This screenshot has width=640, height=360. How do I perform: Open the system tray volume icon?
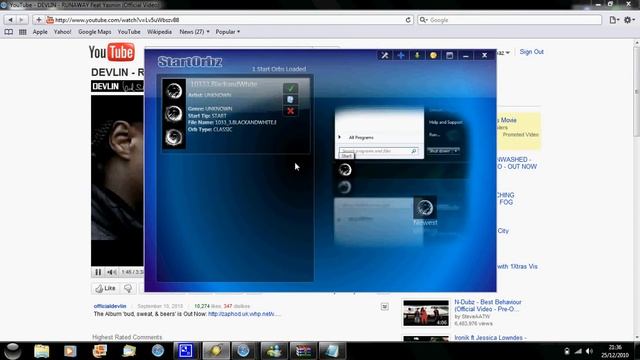pos(589,351)
